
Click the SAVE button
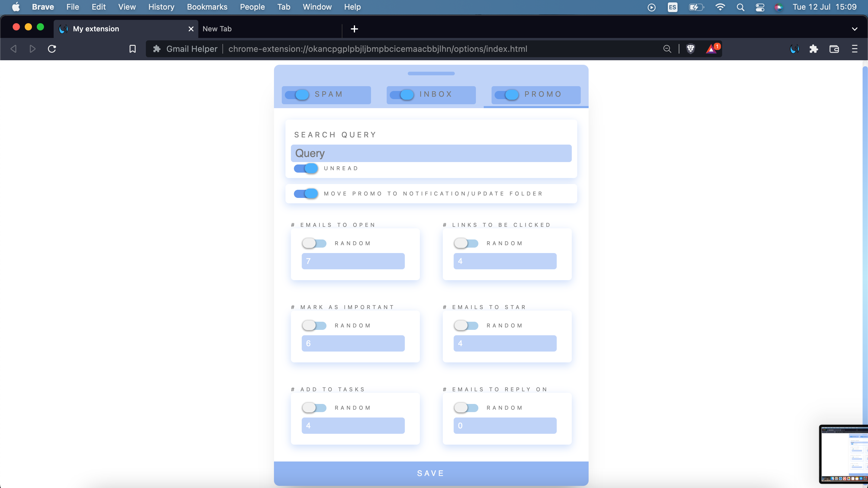point(431,473)
